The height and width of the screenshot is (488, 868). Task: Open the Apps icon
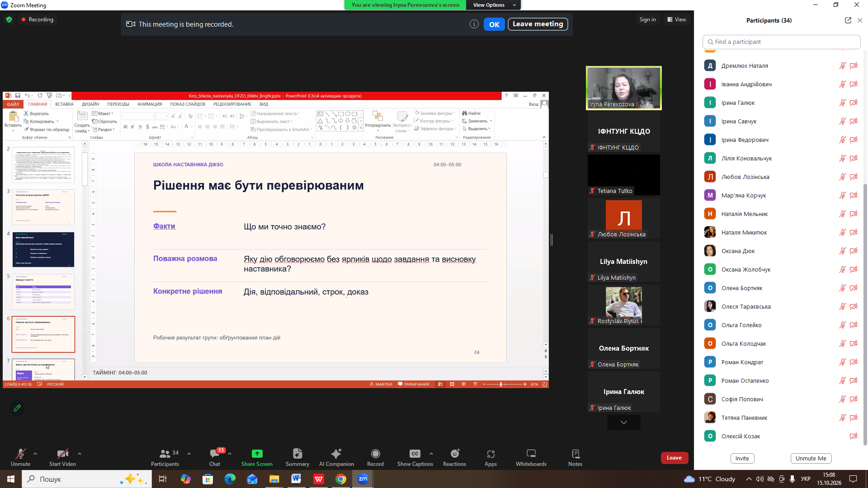click(491, 454)
